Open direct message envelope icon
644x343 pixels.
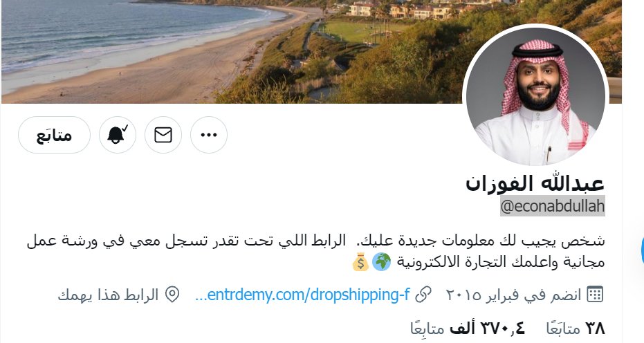pos(163,135)
